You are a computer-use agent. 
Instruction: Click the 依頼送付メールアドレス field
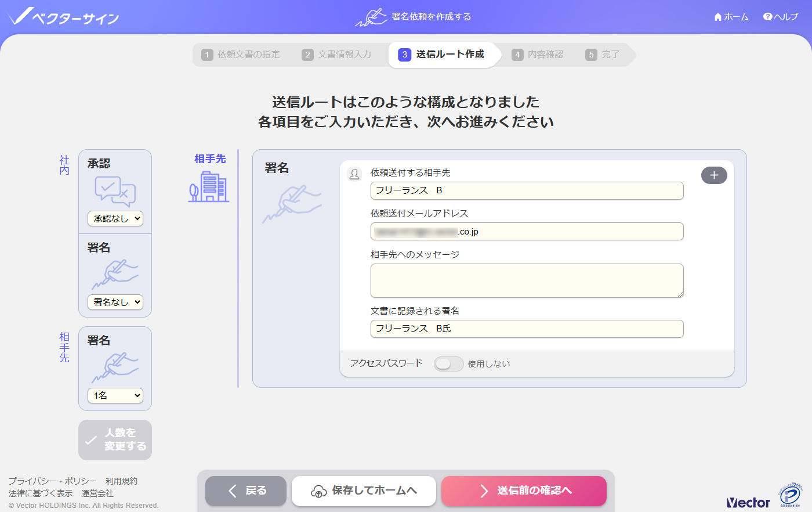pyautogui.click(x=527, y=232)
